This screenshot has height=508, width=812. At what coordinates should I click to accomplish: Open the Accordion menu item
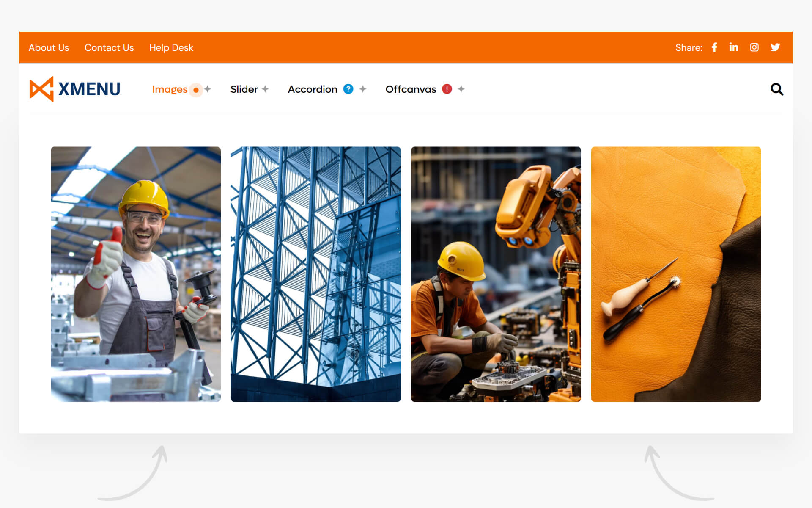tap(313, 89)
